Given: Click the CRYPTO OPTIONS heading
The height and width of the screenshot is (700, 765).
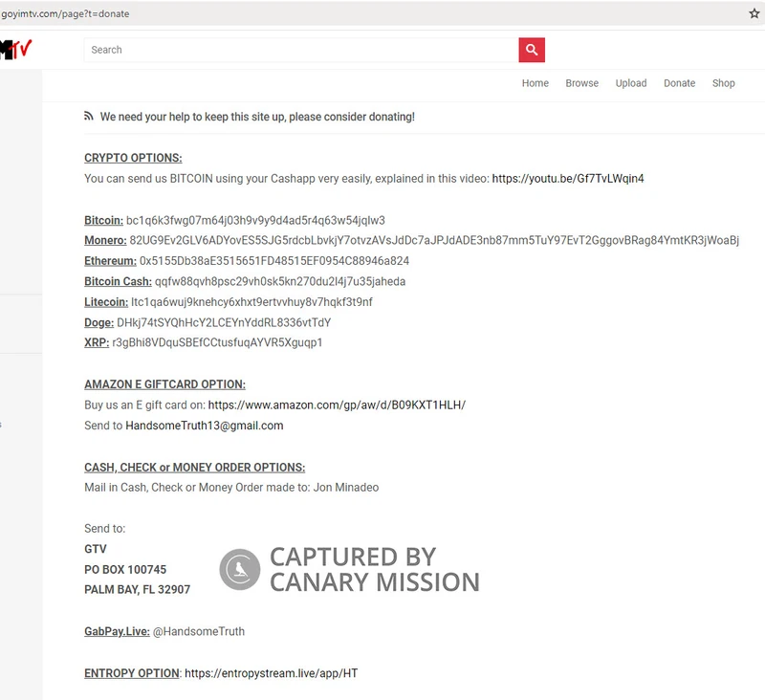Looking at the screenshot, I should pyautogui.click(x=133, y=158).
